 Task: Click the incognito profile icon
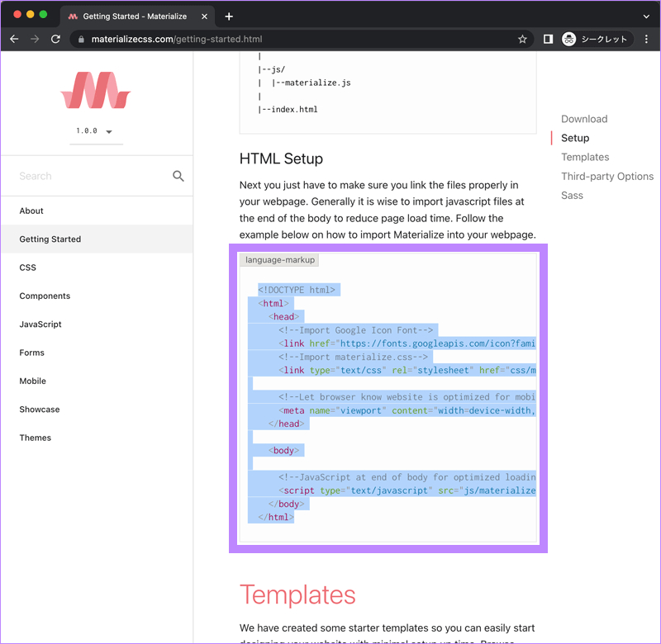(x=569, y=39)
